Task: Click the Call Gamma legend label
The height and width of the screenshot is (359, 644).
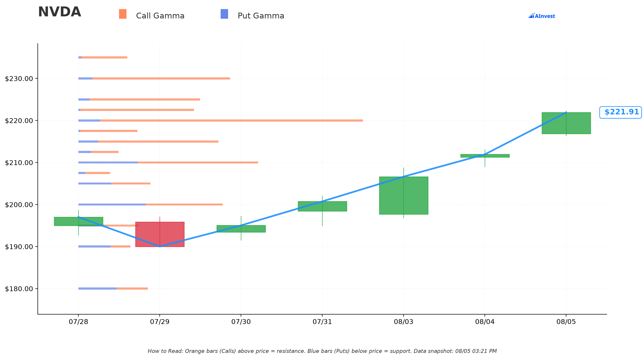Action: point(160,16)
